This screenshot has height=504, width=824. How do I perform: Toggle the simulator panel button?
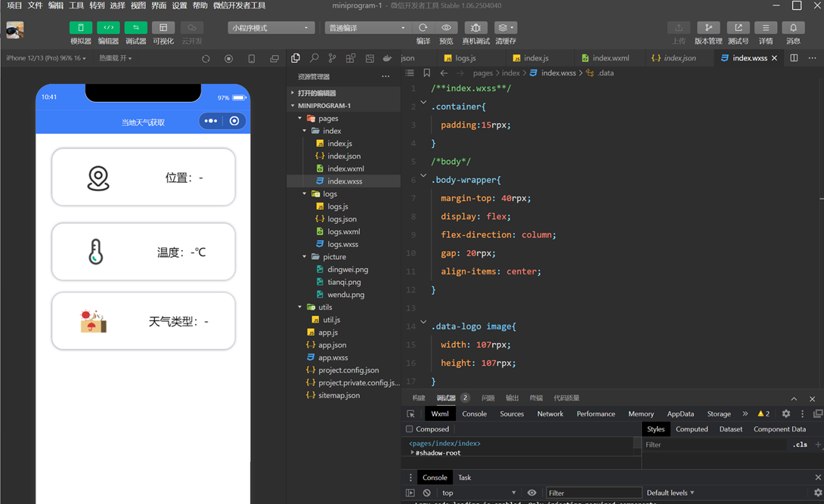click(81, 28)
